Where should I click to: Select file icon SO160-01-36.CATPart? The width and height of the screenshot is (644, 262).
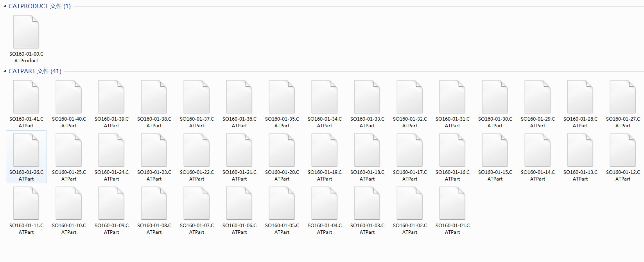tap(239, 97)
